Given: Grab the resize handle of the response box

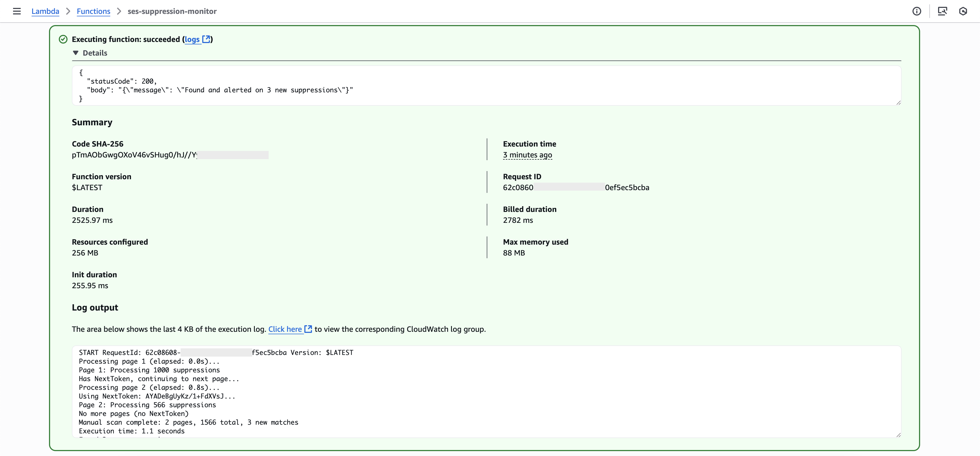Looking at the screenshot, I should pos(898,102).
